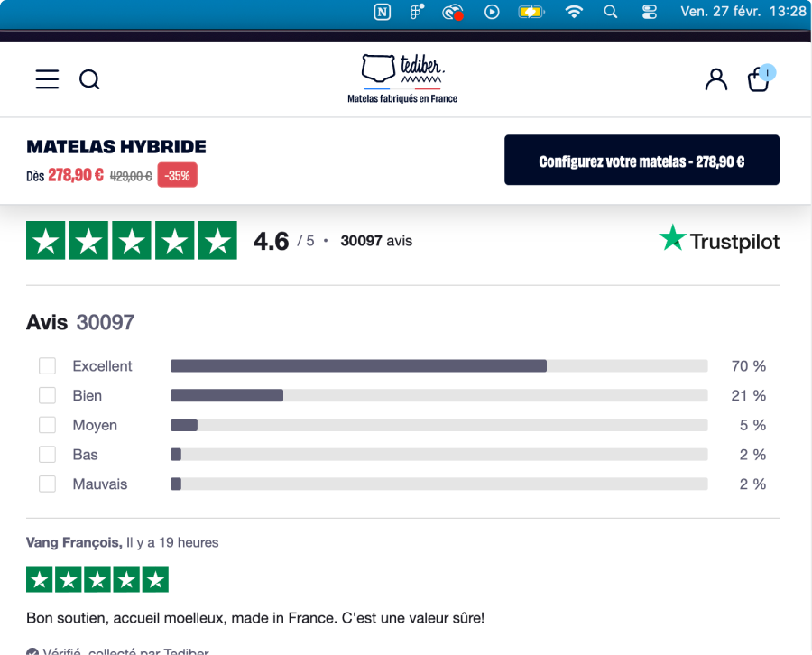Click the play circle menu bar icon

tap(492, 12)
